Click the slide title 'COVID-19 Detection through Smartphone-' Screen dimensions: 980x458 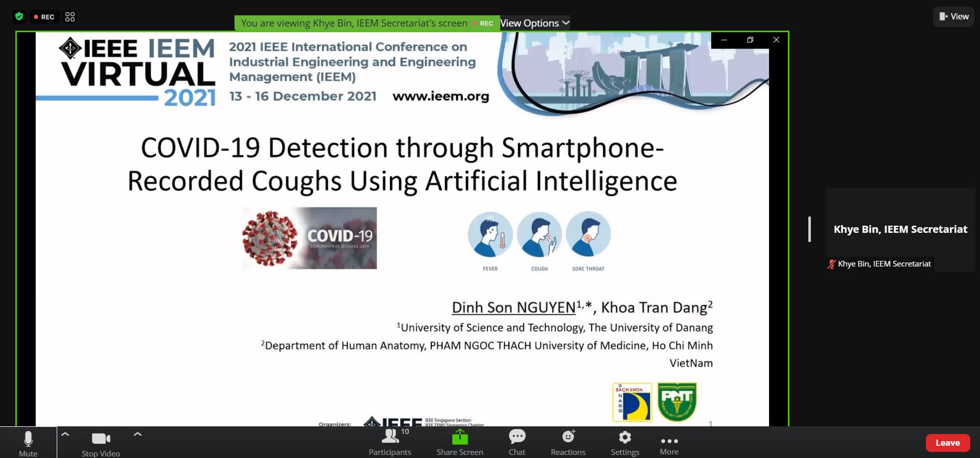(402, 148)
